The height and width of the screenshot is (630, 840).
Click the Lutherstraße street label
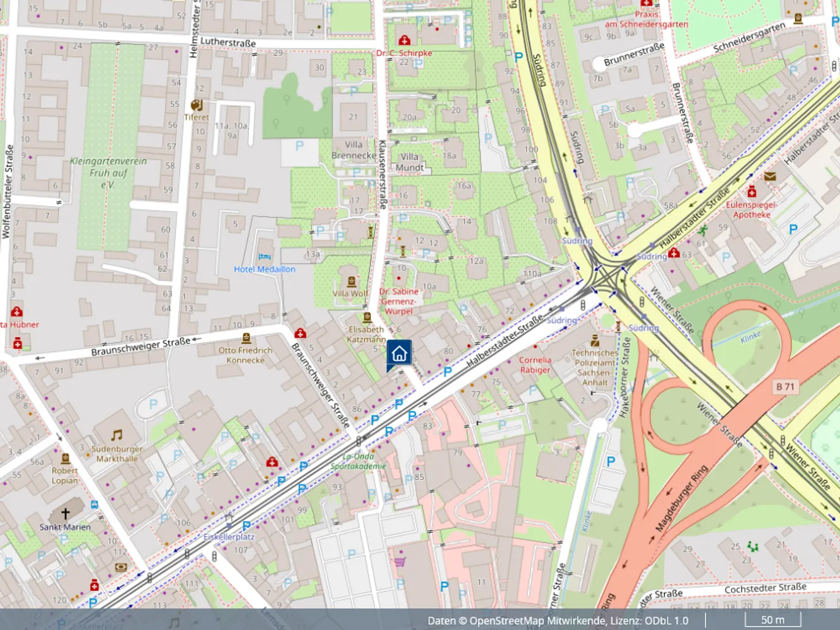[228, 42]
